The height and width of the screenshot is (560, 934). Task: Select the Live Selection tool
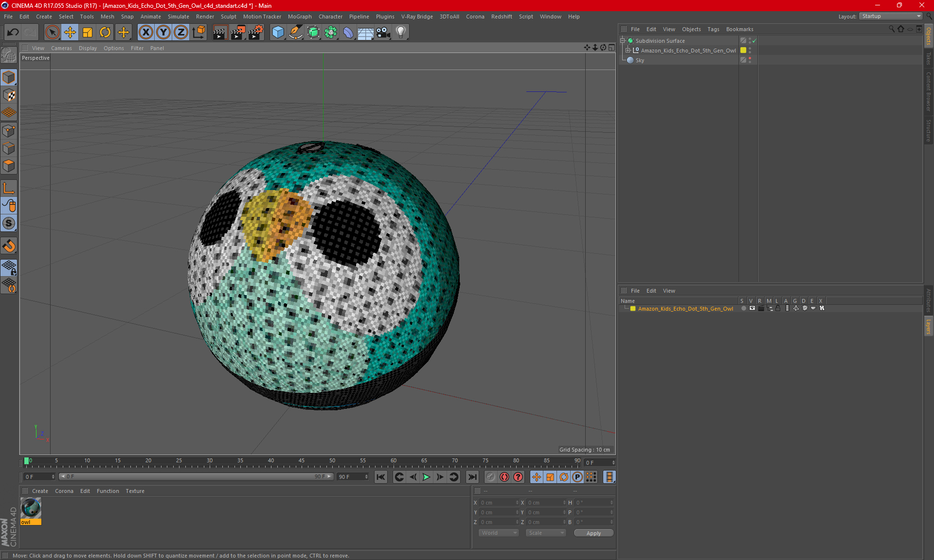(x=52, y=33)
